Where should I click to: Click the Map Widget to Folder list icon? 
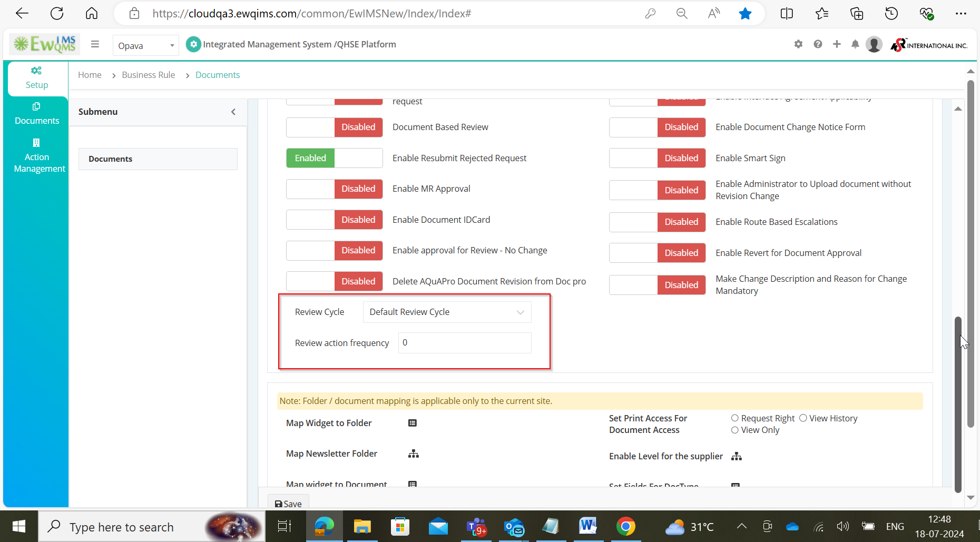413,423
